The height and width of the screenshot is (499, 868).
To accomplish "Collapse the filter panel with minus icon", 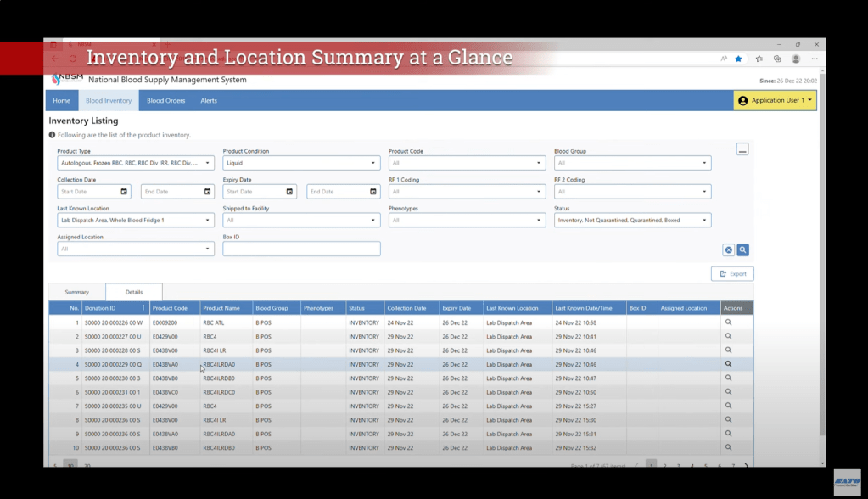I will tap(742, 150).
